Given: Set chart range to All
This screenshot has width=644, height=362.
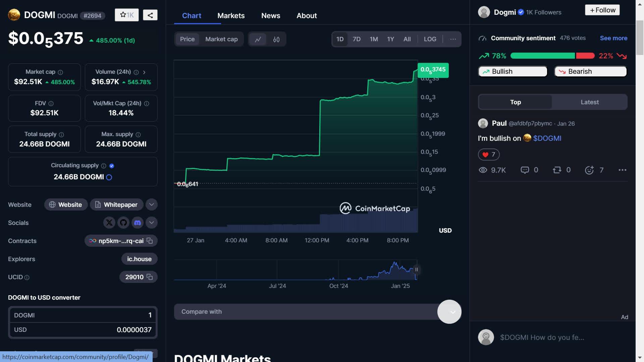Looking at the screenshot, I should coord(407,39).
